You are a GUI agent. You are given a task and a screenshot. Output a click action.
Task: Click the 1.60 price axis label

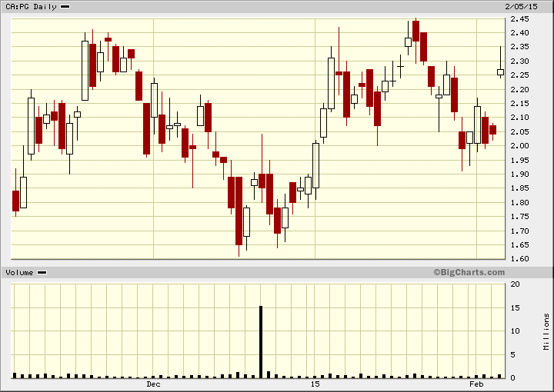click(x=519, y=258)
